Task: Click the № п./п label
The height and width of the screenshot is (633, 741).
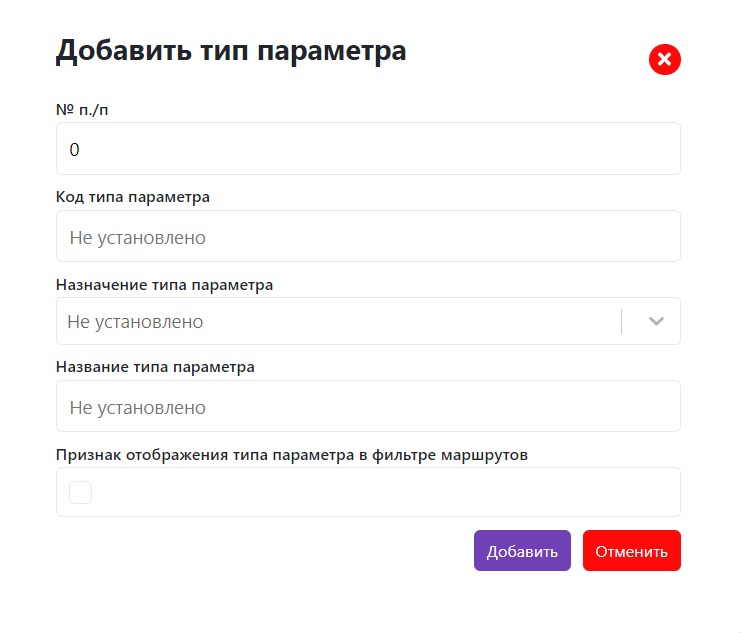Action: (82, 110)
